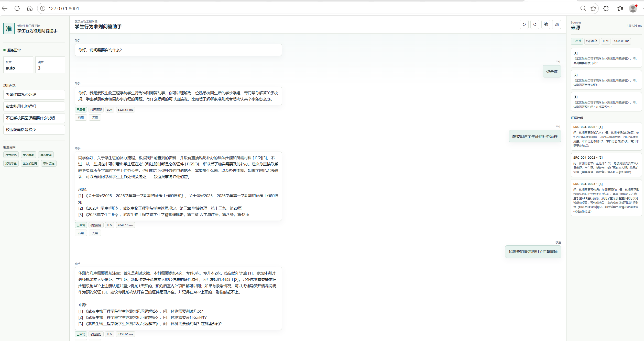Select common question 考试作弊怎么处理
Image resolution: width=644 pixels, height=341 pixels.
(34, 95)
